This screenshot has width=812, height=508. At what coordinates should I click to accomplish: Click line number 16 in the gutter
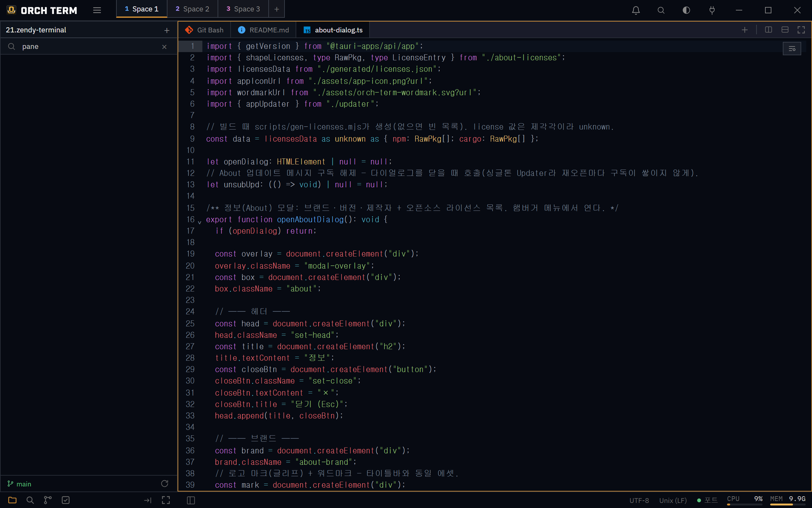tap(191, 219)
